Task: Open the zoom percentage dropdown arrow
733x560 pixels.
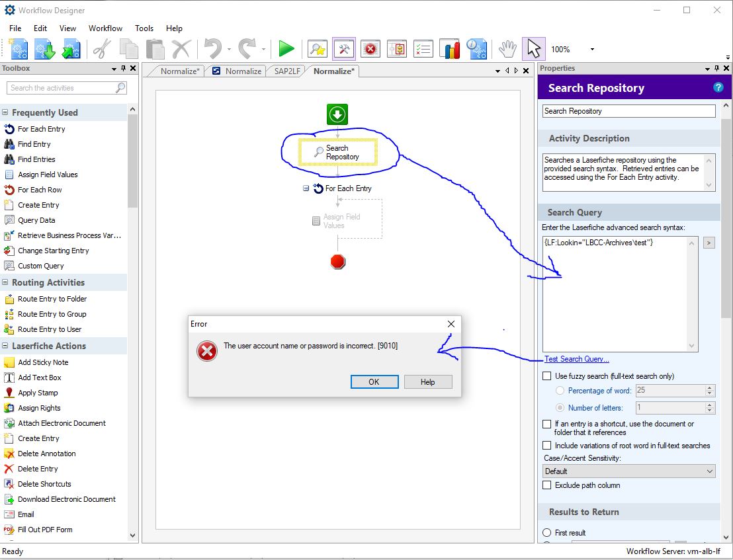Action: 592,50
